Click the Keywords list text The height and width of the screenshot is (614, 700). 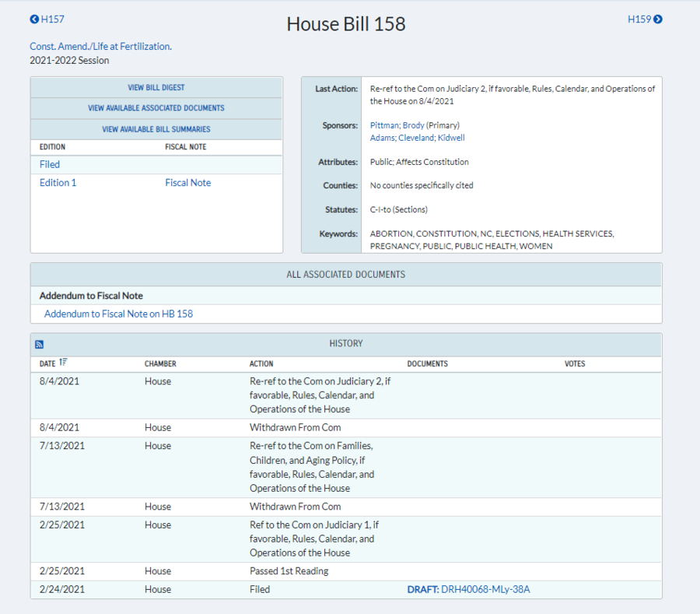[x=492, y=240]
